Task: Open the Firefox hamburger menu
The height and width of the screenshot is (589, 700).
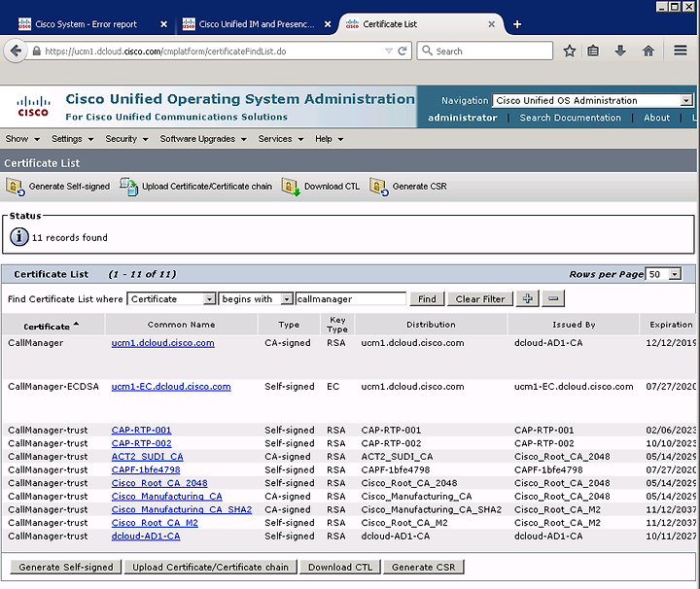Action: (681, 51)
